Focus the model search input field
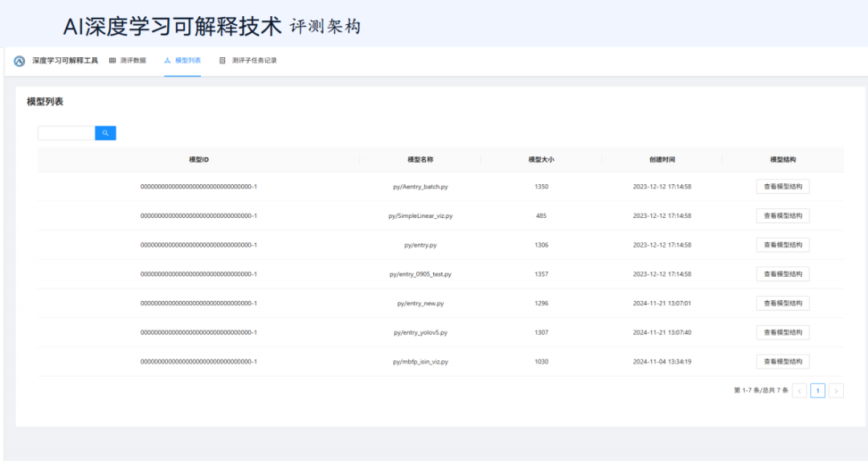868x461 pixels. coord(67,133)
